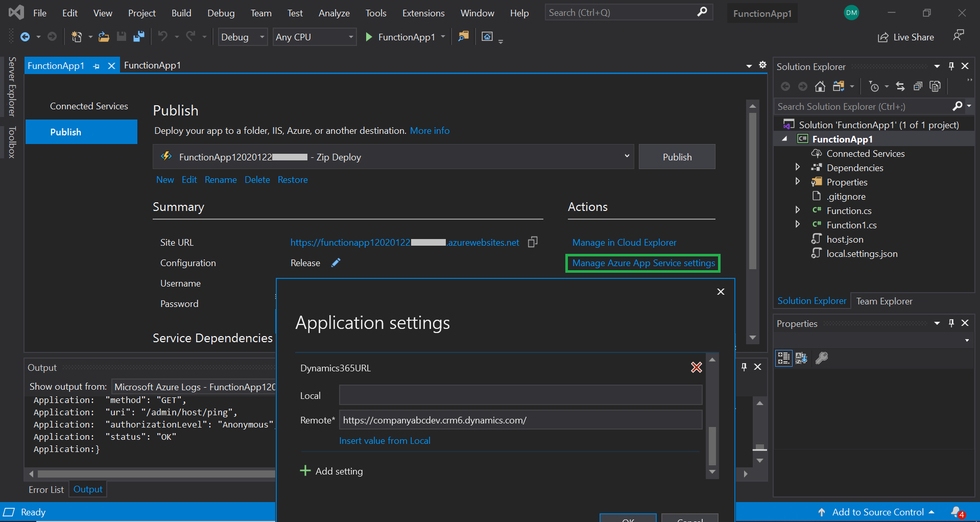Select host.json in Solution Explorer
Viewport: 980px width, 522px height.
tap(845, 239)
